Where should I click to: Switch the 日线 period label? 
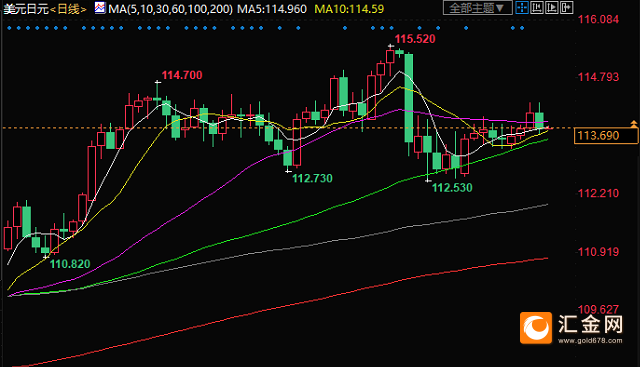pos(69,9)
